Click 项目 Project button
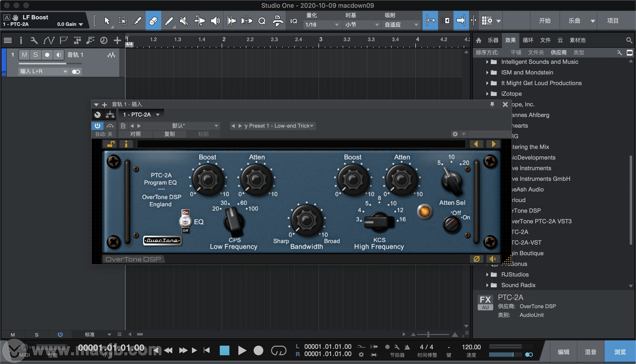Viewport: 636px width, 364px height. (x=613, y=21)
